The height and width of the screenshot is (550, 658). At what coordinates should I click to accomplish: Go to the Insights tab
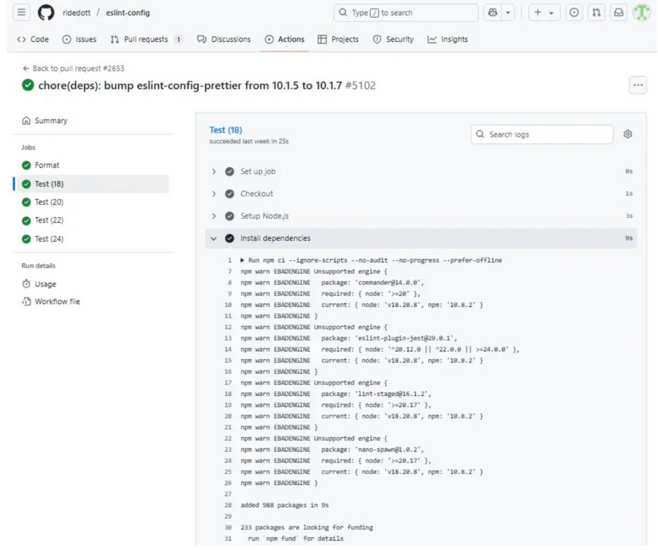point(447,40)
